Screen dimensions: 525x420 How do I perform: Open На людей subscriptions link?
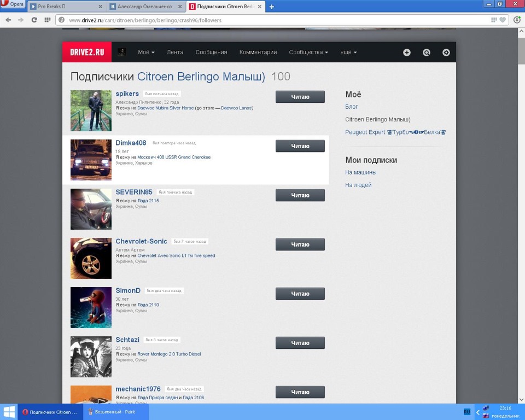pyautogui.click(x=358, y=185)
